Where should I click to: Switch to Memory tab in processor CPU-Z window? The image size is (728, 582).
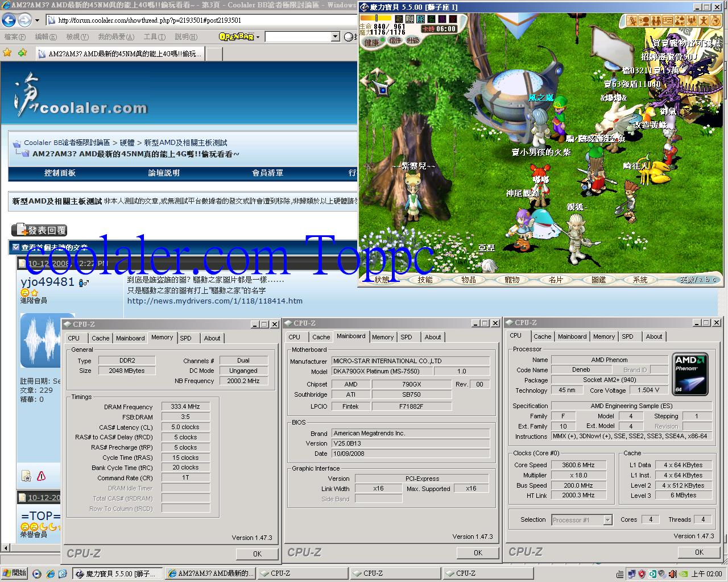click(603, 336)
